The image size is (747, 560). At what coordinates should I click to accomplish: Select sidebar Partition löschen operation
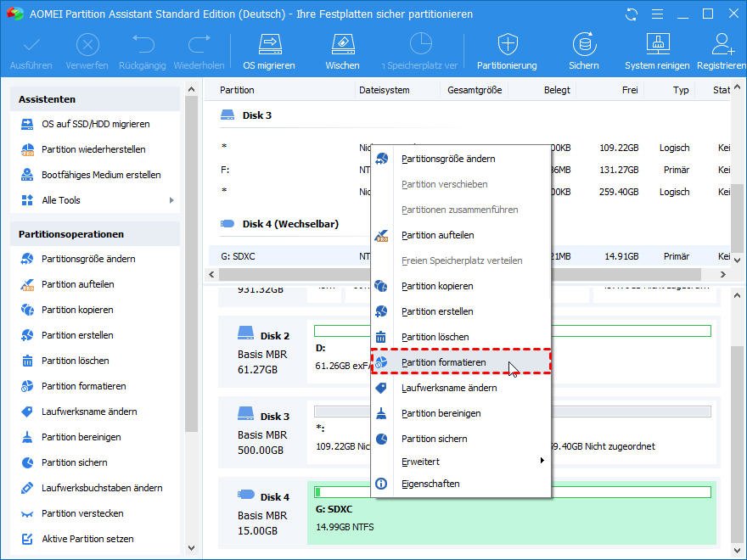(76, 361)
